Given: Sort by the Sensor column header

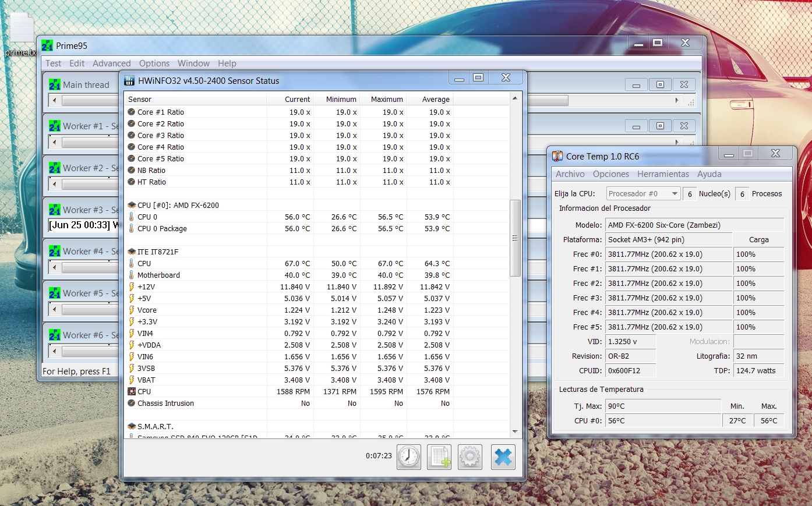Looking at the screenshot, I should click(x=195, y=99).
